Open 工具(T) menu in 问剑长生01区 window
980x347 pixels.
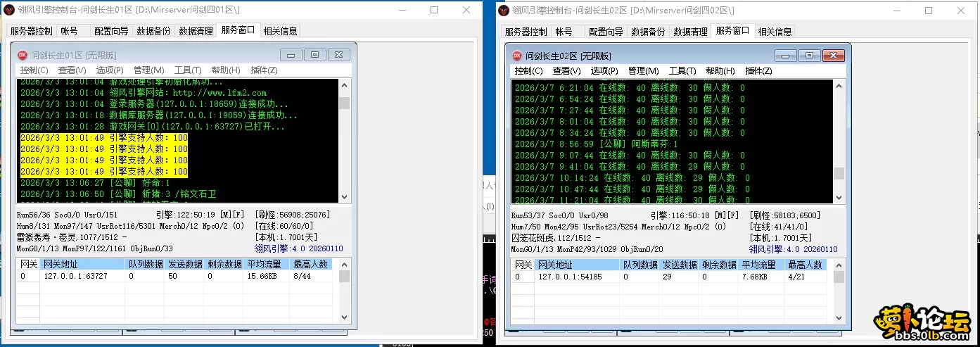pyautogui.click(x=188, y=70)
